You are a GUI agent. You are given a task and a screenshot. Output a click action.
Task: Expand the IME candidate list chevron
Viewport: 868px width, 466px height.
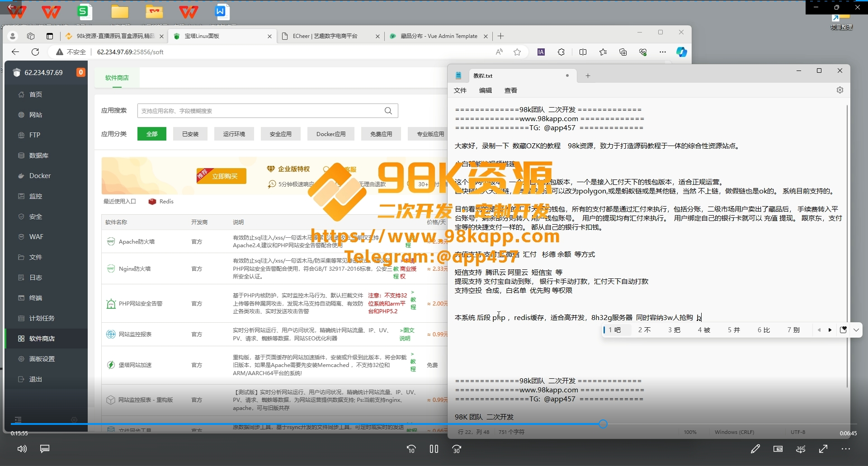coord(856,330)
